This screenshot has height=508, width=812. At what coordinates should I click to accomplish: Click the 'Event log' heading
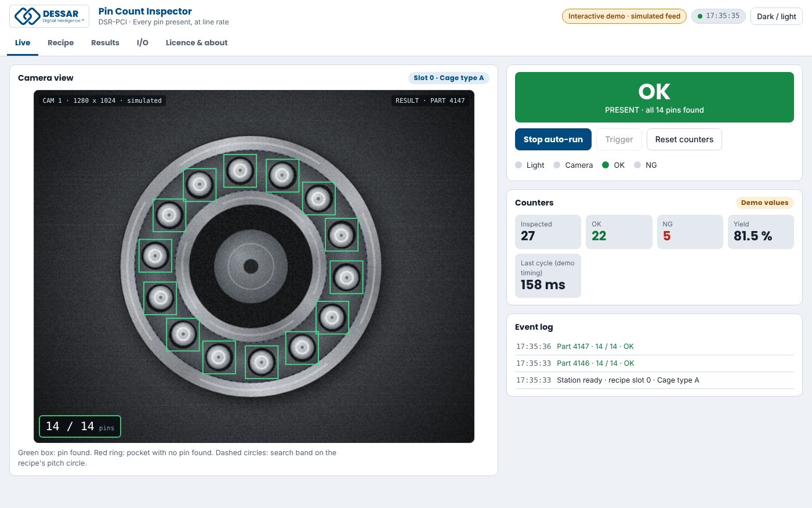pos(534,327)
